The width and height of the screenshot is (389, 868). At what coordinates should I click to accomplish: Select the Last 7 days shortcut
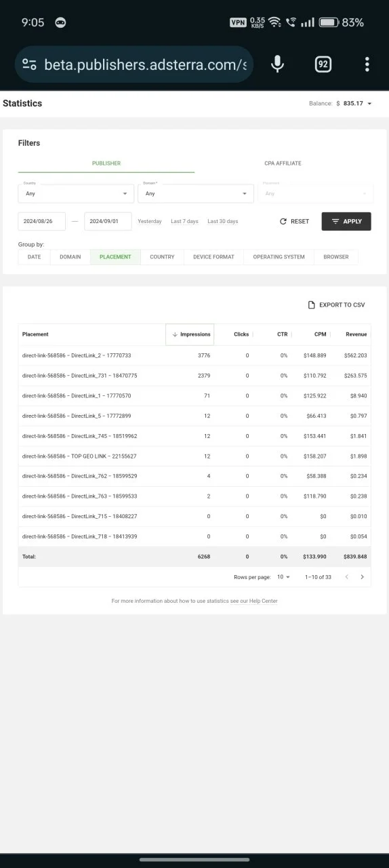(184, 222)
